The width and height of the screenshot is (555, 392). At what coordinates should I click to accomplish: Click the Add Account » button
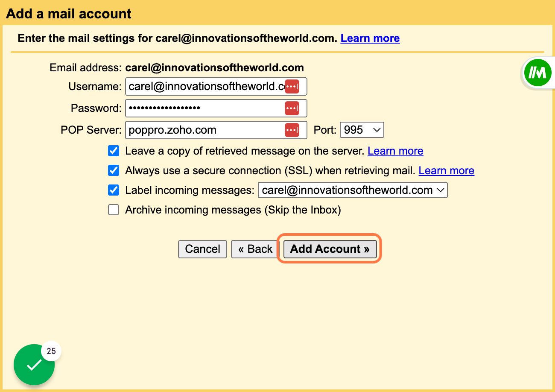tap(330, 249)
